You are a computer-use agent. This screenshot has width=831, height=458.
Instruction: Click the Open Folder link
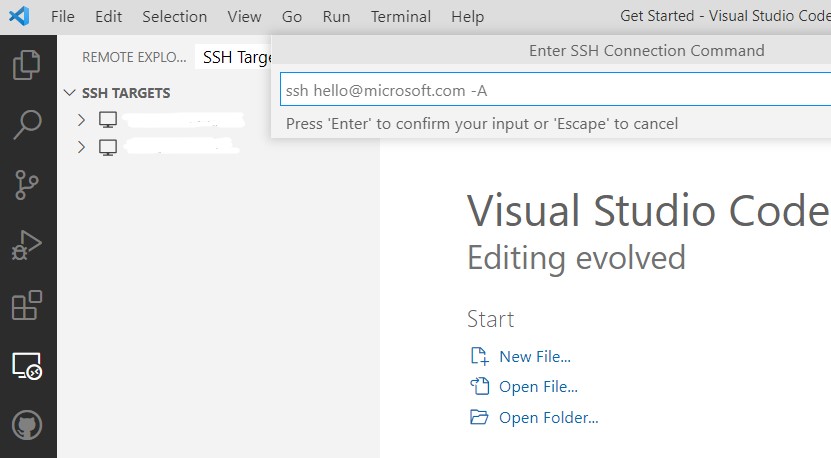548,418
